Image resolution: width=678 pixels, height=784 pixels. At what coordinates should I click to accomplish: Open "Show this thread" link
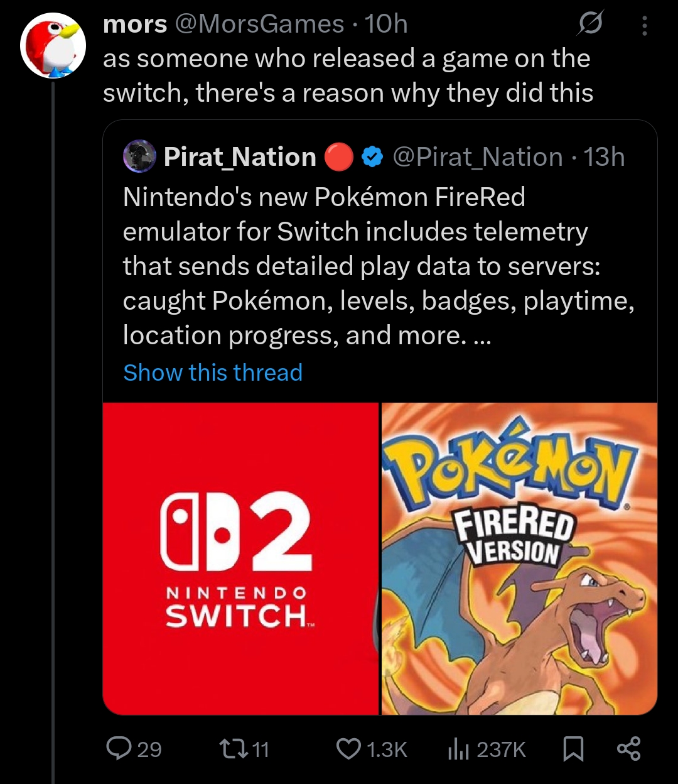click(x=213, y=373)
